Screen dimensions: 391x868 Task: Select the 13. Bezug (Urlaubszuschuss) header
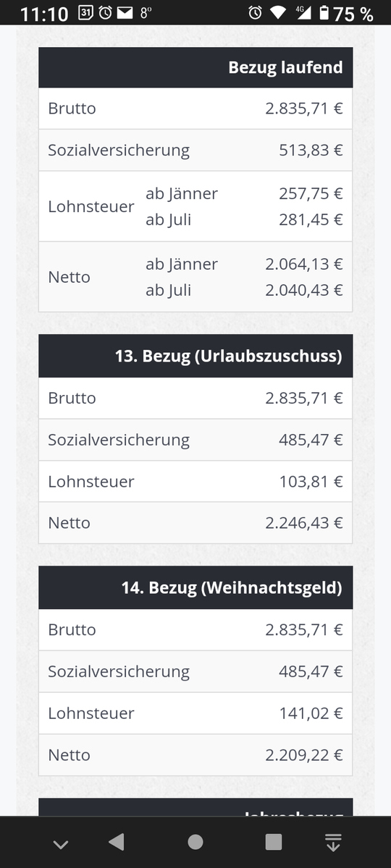click(x=195, y=357)
